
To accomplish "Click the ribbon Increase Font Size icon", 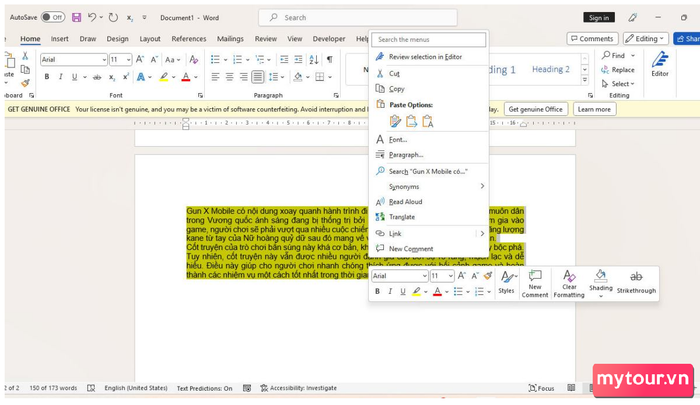I will tap(140, 59).
